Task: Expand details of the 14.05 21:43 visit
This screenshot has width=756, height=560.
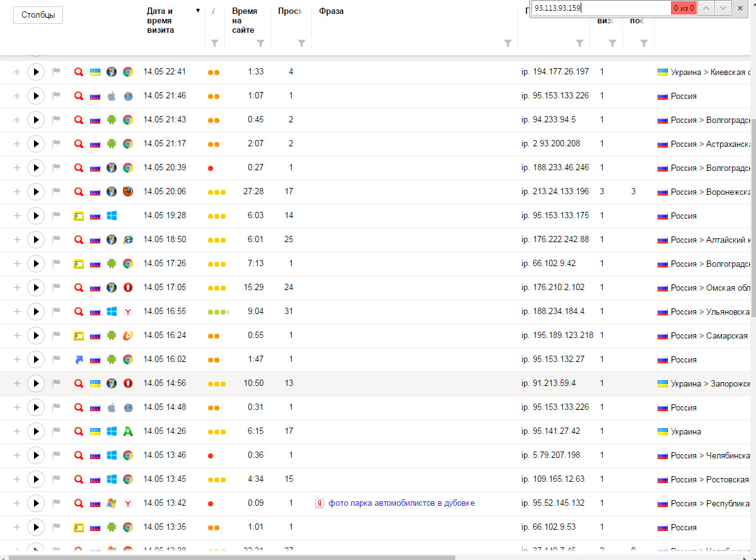Action: coord(17,120)
